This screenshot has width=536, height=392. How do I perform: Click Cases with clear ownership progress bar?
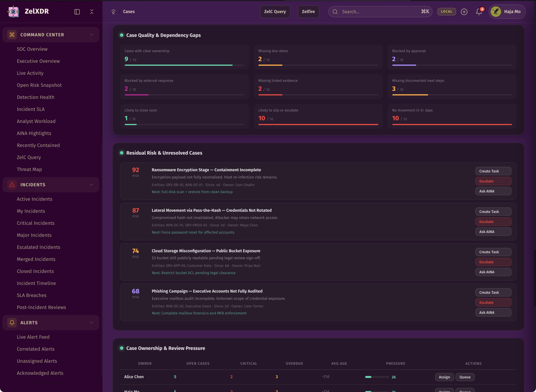tap(184, 65)
